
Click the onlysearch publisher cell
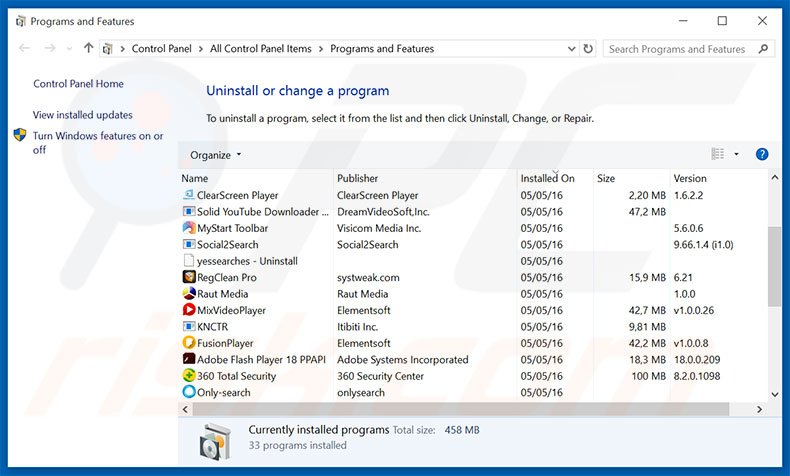pos(361,392)
